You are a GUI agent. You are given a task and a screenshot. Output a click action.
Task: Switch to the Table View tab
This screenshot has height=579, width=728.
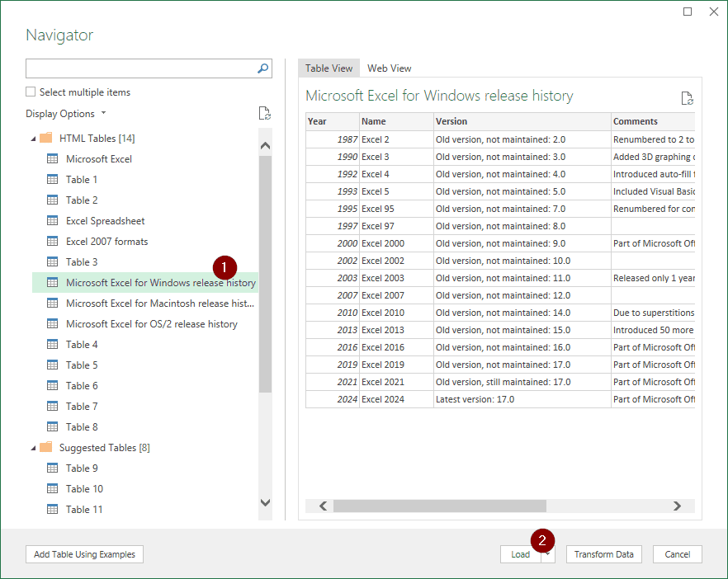[x=329, y=68]
